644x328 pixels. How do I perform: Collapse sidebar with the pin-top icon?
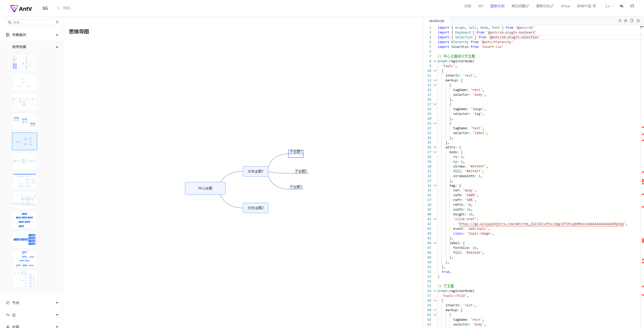pyautogui.click(x=57, y=22)
